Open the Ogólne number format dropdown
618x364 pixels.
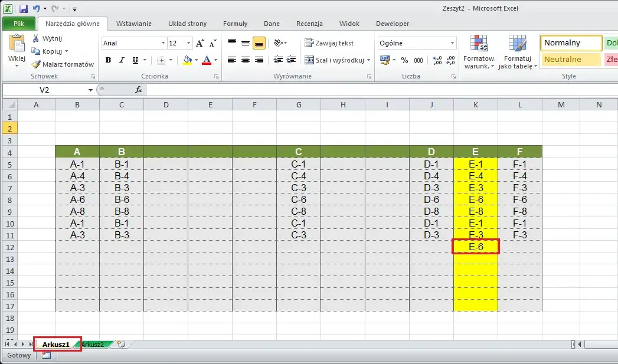(x=453, y=43)
